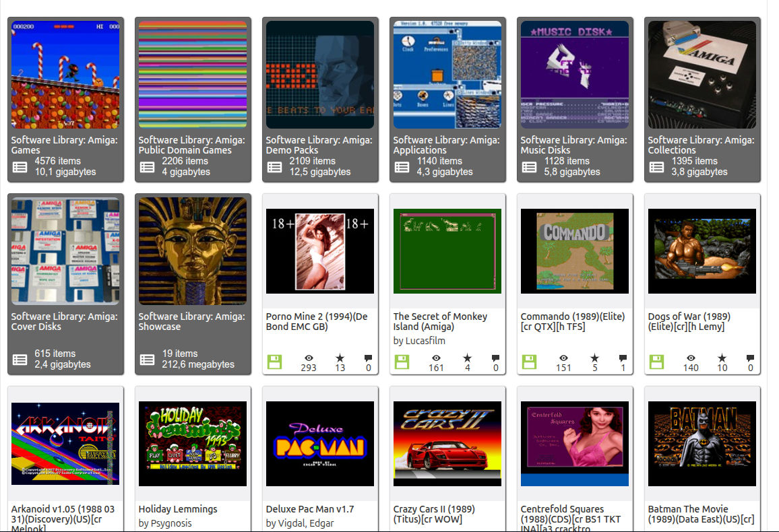Click the Crazy Cars II thumbnail image

[x=447, y=444]
